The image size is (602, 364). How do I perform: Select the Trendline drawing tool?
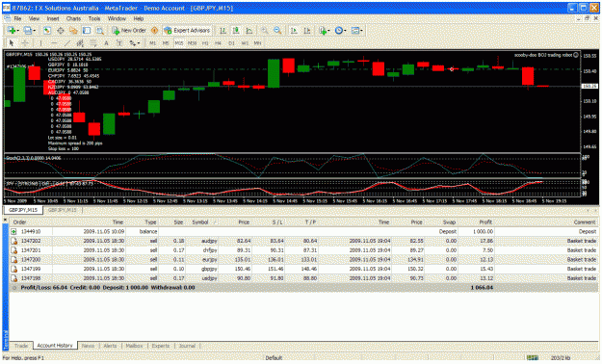[x=66, y=43]
